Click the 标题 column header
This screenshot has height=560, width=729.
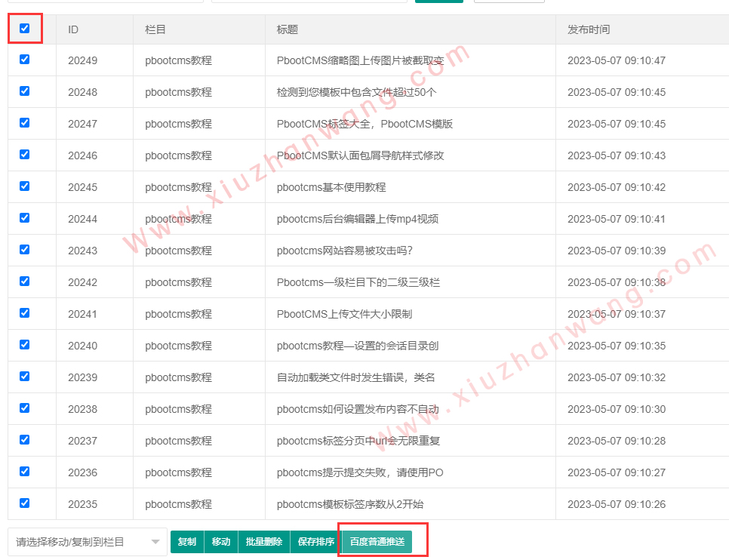click(x=288, y=29)
